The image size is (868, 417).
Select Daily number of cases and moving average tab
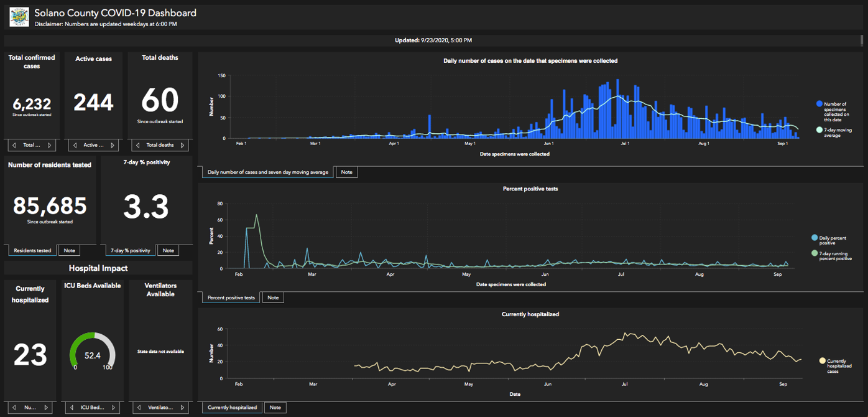(267, 172)
